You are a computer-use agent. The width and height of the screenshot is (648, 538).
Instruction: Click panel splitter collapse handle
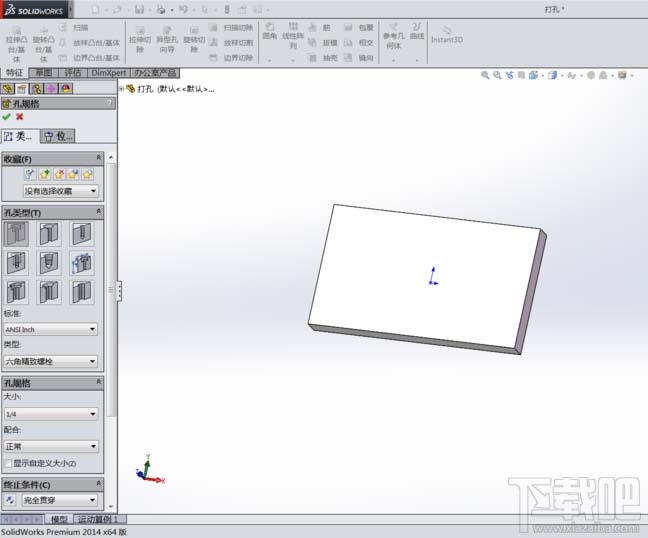(119, 291)
